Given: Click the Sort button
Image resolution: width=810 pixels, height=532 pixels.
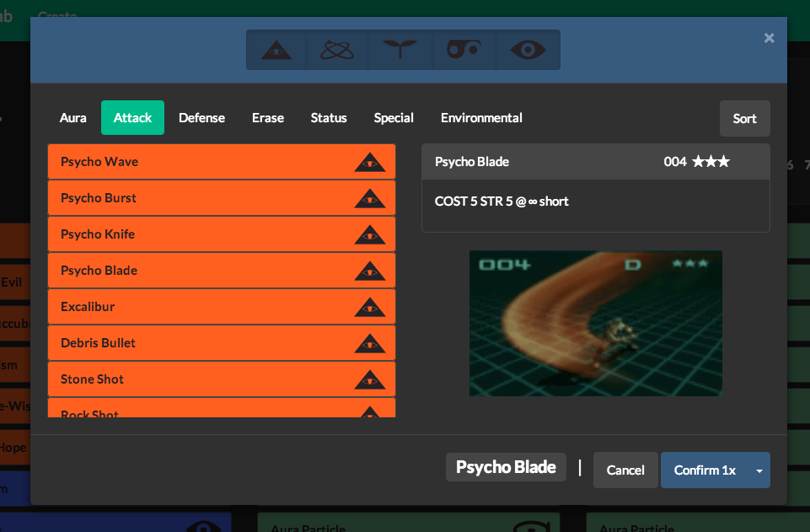Looking at the screenshot, I should tap(745, 119).
